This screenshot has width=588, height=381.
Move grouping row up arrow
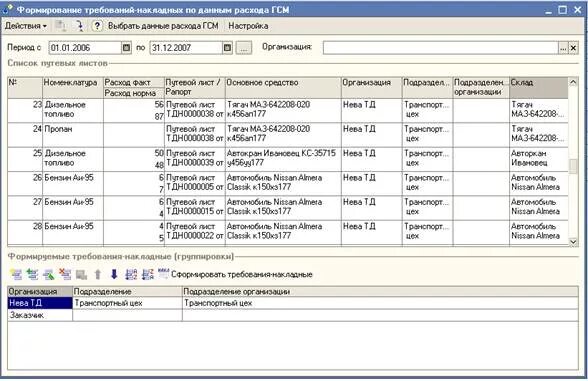(x=98, y=274)
